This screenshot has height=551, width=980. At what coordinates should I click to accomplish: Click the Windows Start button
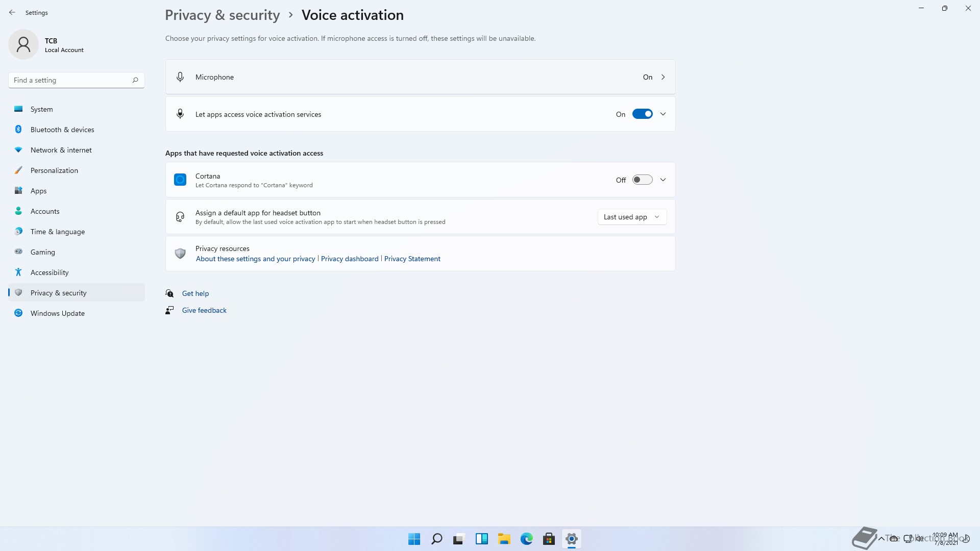point(414,539)
